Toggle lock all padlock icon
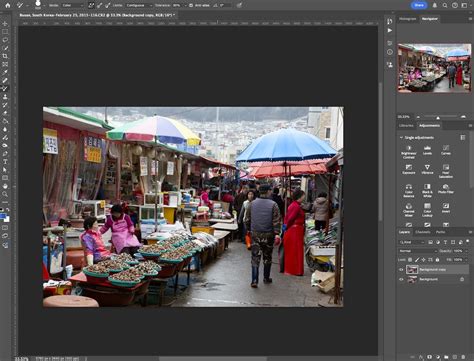The width and height of the screenshot is (474, 361). 437,260
